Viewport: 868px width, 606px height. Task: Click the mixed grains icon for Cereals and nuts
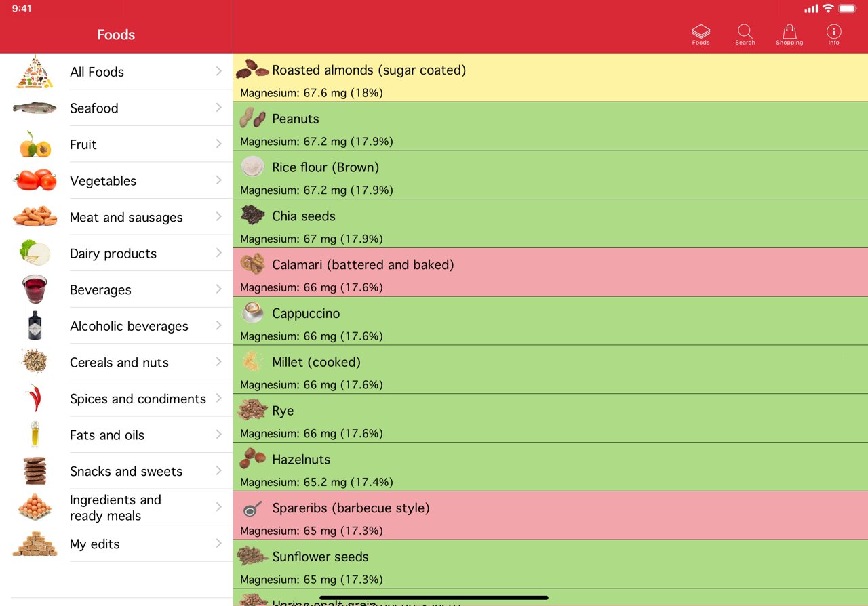click(35, 362)
